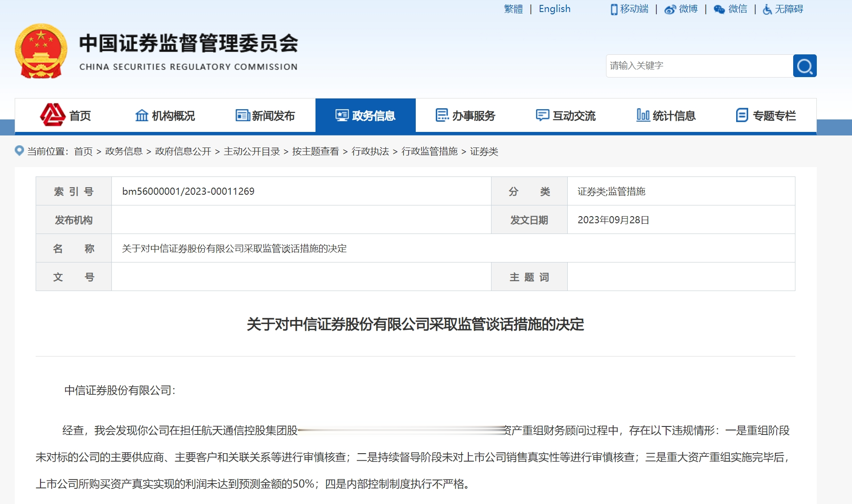Switch to 繁體 traditional Chinese
The width and height of the screenshot is (852, 504).
coord(513,9)
